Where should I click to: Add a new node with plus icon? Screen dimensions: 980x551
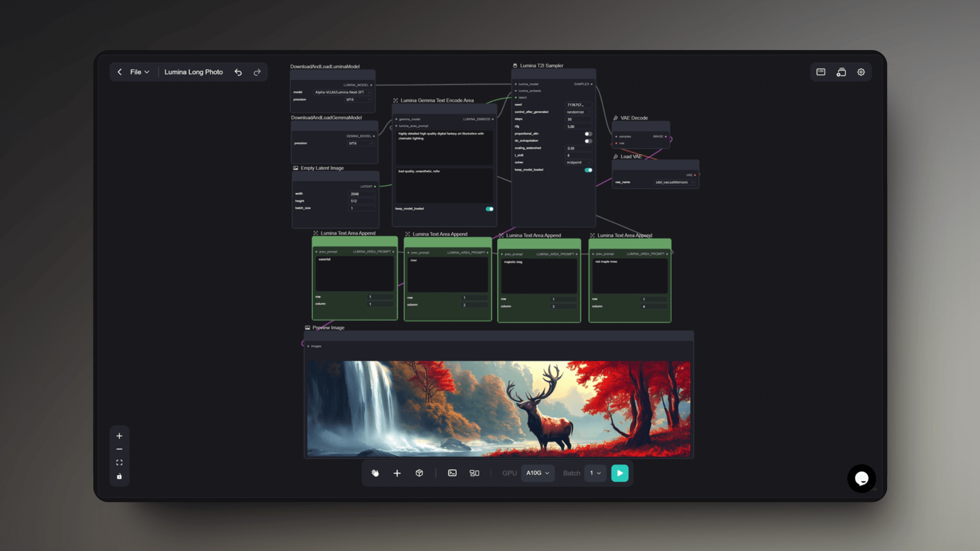pyautogui.click(x=397, y=473)
